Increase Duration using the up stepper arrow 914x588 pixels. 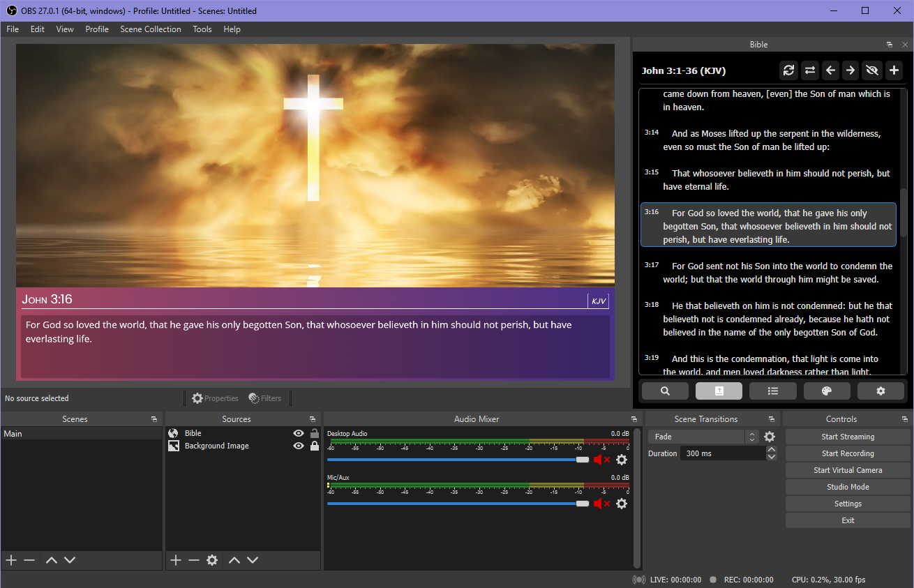pyautogui.click(x=772, y=449)
